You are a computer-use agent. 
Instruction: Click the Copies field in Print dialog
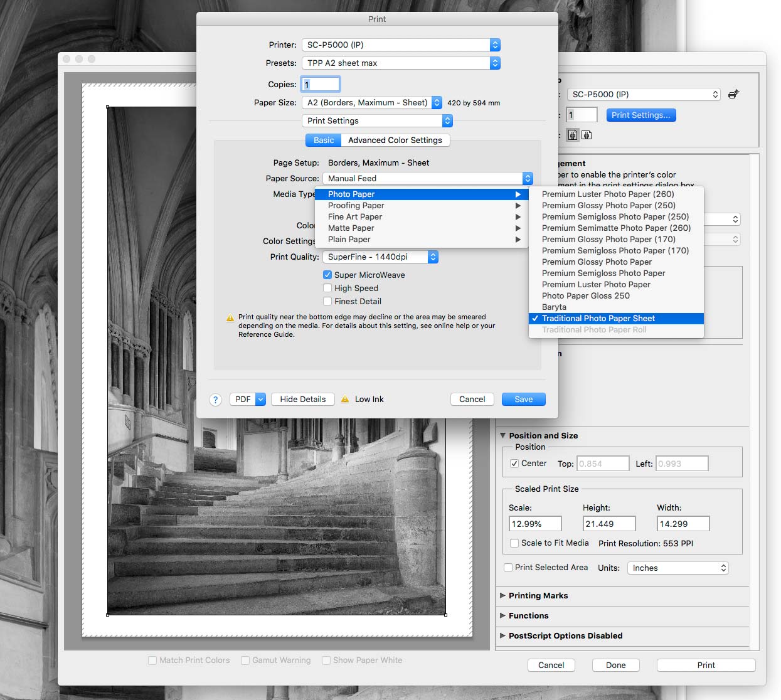(x=321, y=85)
